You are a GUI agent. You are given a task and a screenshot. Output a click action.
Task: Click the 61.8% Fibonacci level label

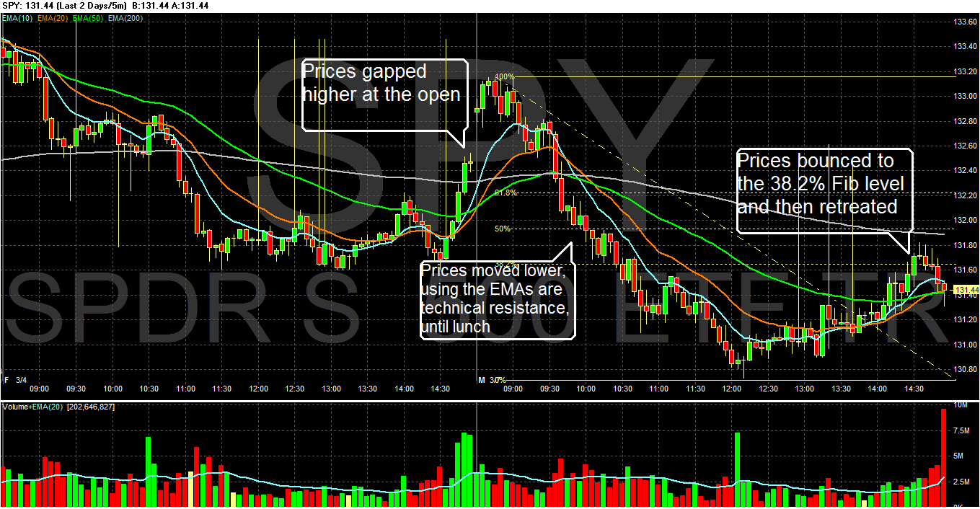(x=506, y=192)
